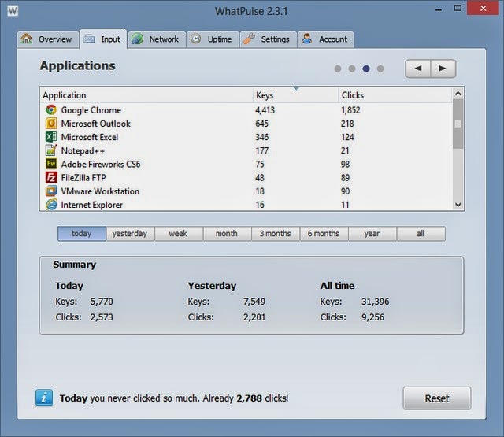Select the Microsoft Outlook row name
504x437 pixels.
click(96, 124)
